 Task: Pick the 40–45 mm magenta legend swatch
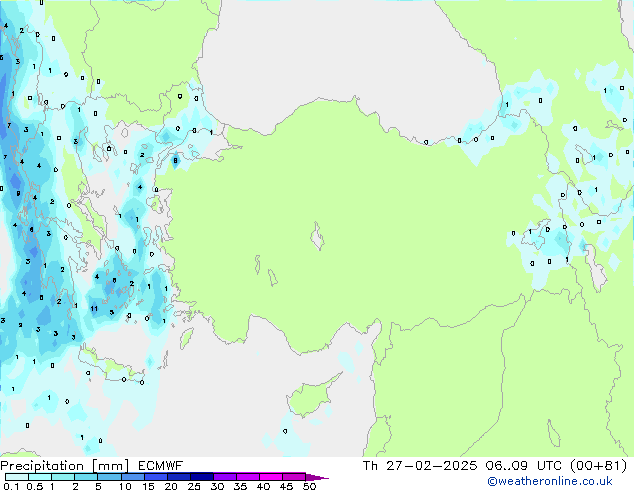click(x=271, y=477)
